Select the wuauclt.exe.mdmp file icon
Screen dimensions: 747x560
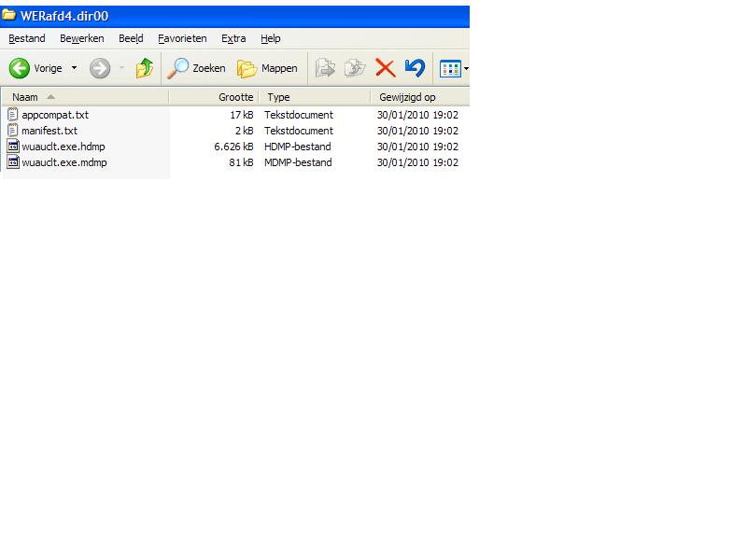(13, 161)
